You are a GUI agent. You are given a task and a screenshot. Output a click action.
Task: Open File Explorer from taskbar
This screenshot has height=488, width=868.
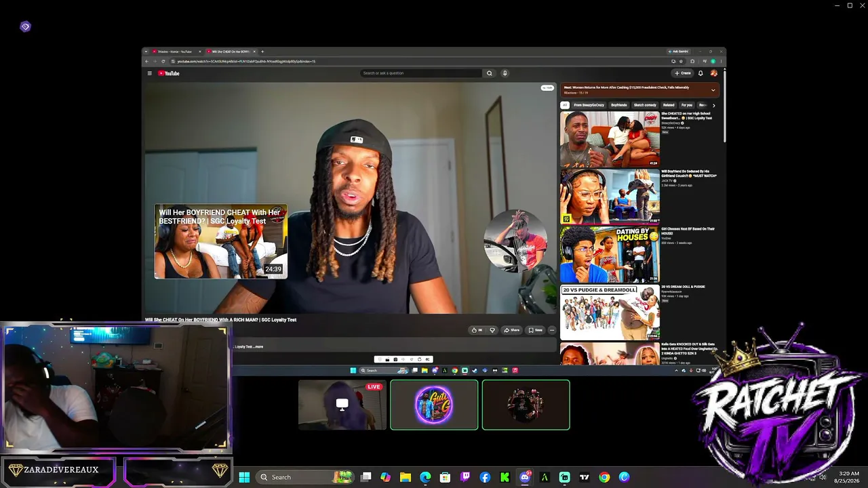405,477
